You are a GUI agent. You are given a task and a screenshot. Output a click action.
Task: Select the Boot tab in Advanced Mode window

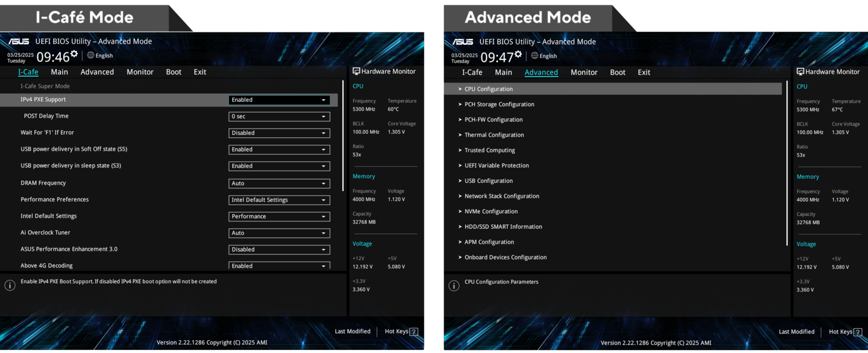point(618,72)
